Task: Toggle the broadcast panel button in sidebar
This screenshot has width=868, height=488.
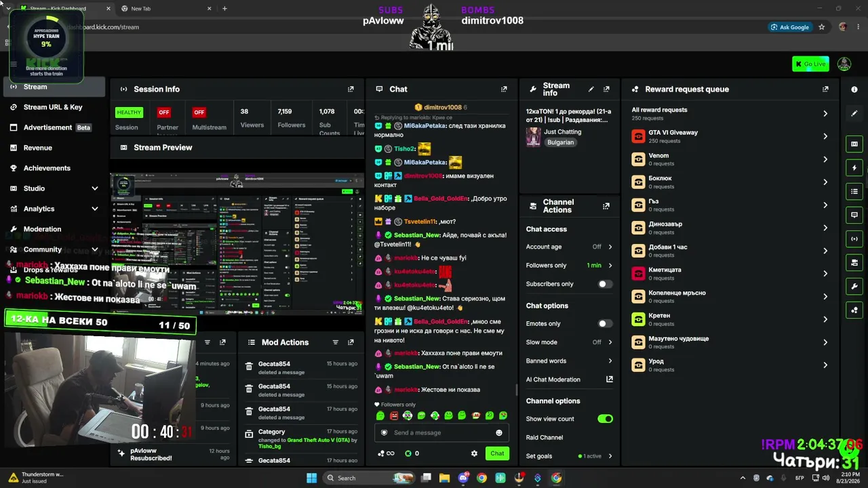Action: tap(854, 239)
